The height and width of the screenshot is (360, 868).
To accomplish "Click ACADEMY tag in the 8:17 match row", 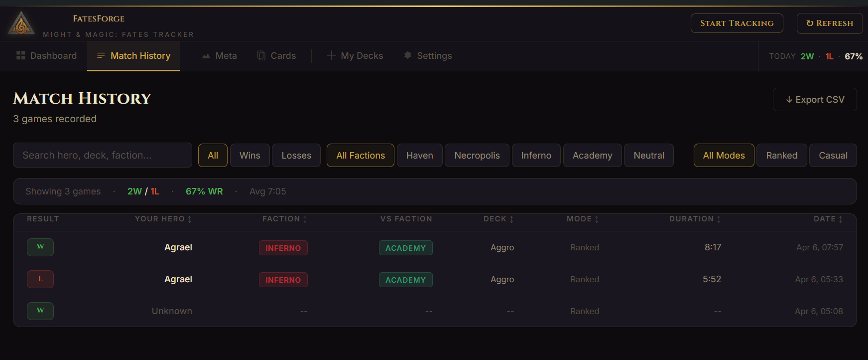I will [406, 248].
